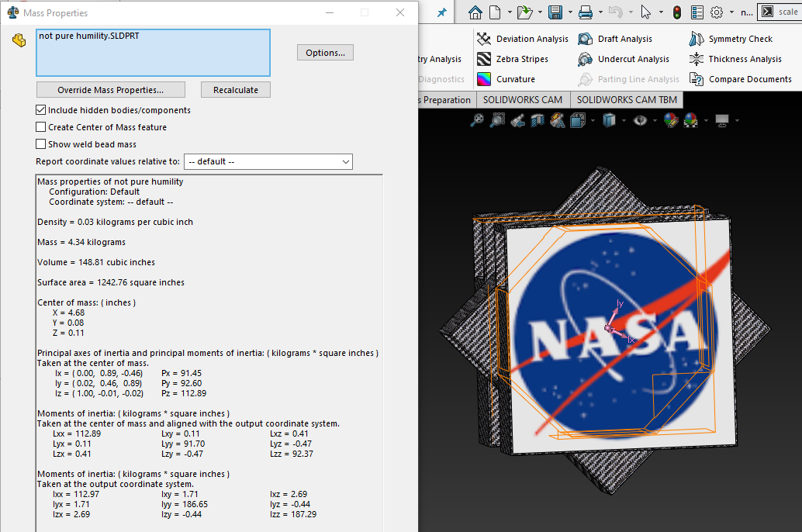Start Draft Analysis
The height and width of the screenshot is (532, 802).
pos(615,39)
